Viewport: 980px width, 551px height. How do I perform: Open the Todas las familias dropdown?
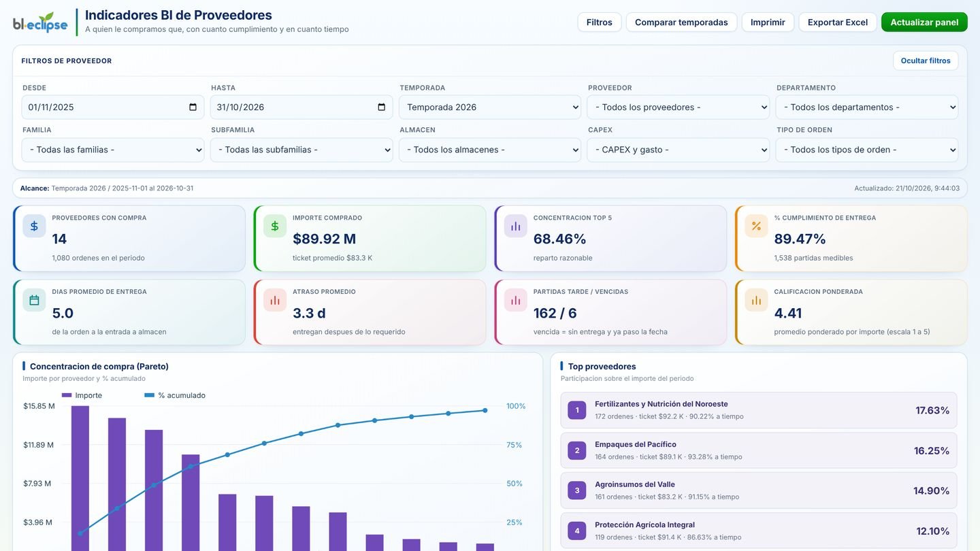click(x=113, y=150)
